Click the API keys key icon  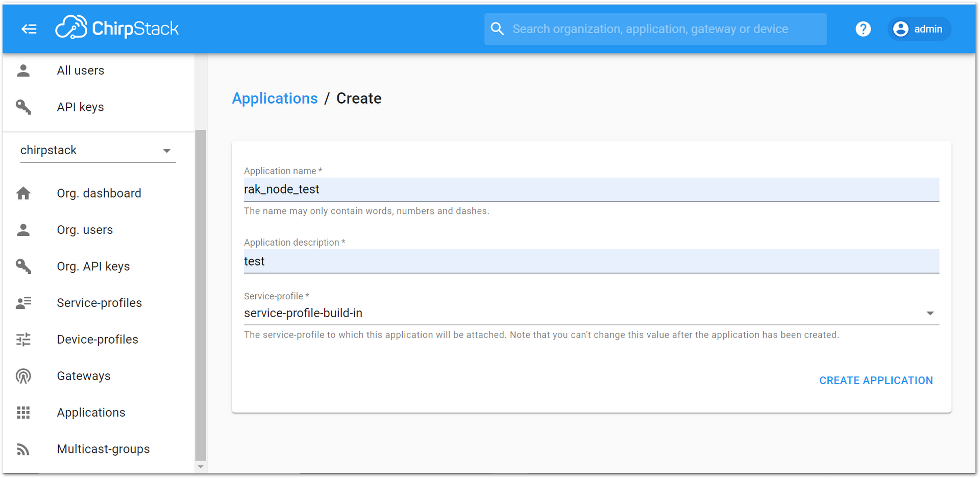(x=23, y=107)
